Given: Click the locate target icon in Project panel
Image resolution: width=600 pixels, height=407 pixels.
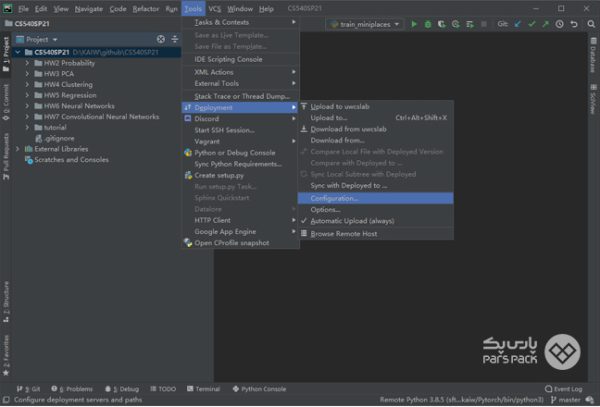Looking at the screenshot, I should [161, 39].
